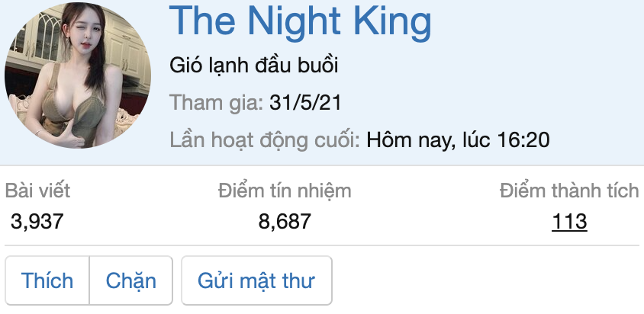The width and height of the screenshot is (644, 314).
Task: Open the underlined 113 trophy points link
Action: pos(569,222)
